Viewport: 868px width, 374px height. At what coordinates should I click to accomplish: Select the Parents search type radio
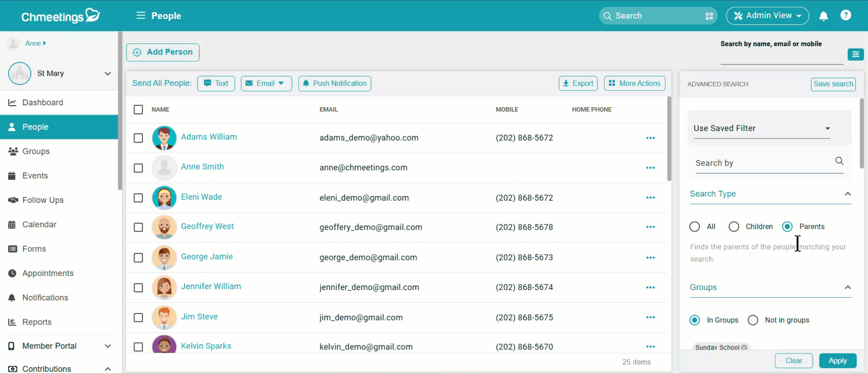pos(787,226)
